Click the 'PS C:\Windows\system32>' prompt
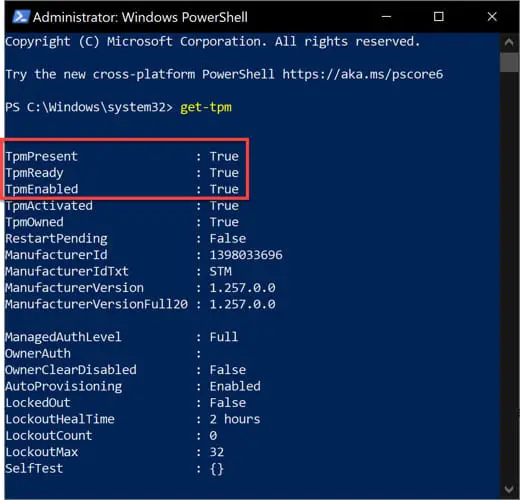The width and height of the screenshot is (520, 500). click(x=89, y=107)
